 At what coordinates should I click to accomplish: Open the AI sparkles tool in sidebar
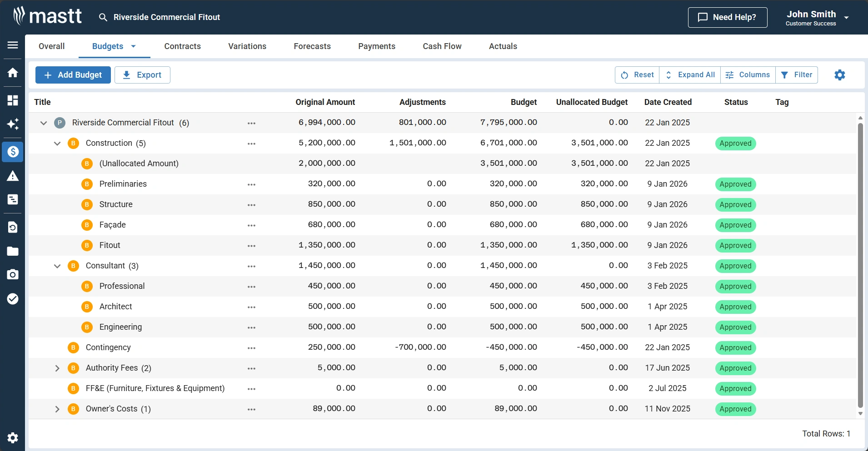coord(12,124)
